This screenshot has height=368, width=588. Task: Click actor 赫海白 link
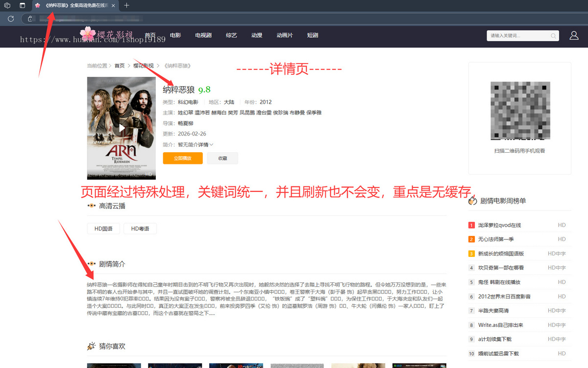219,113
